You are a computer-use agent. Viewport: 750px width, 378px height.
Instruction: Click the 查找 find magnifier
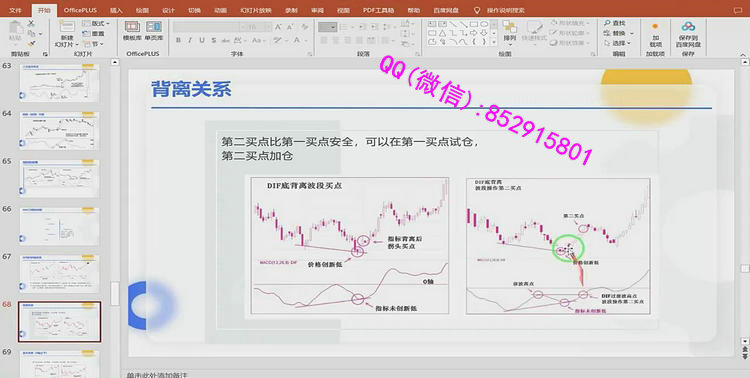click(x=615, y=23)
